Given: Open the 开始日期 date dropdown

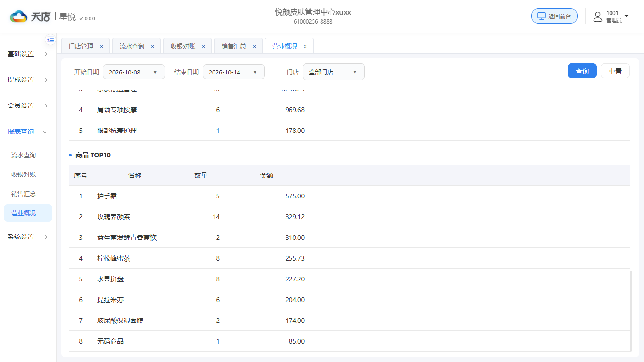Looking at the screenshot, I should click(134, 72).
